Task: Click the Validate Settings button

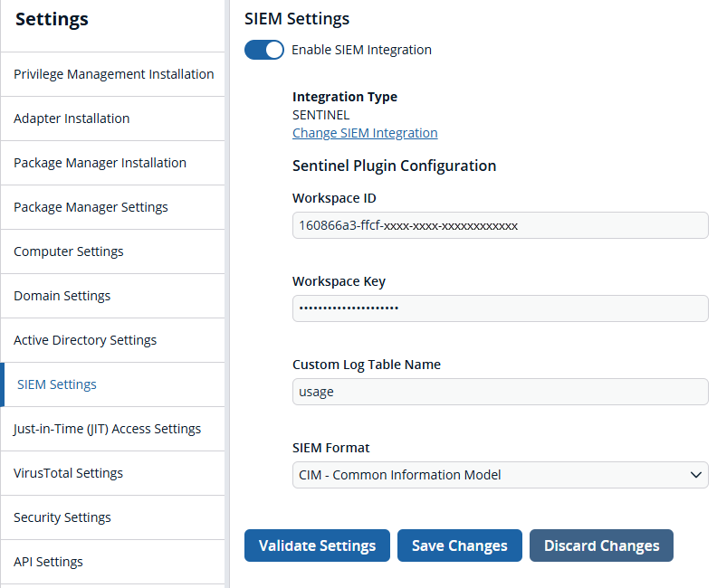Action: coord(317,545)
